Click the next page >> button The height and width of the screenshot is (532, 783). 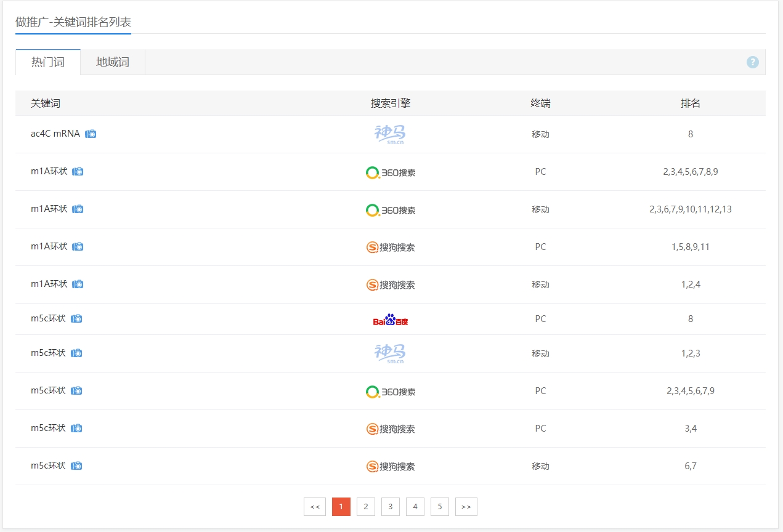point(466,507)
